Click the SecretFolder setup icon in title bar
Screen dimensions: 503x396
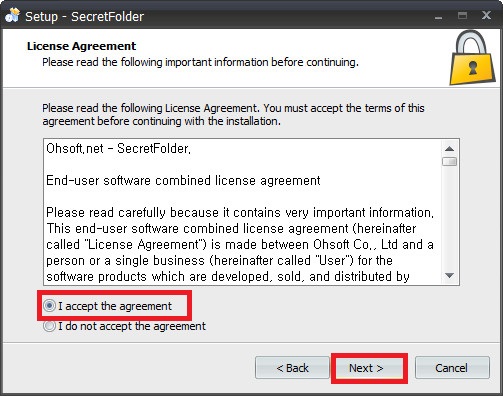click(x=13, y=15)
